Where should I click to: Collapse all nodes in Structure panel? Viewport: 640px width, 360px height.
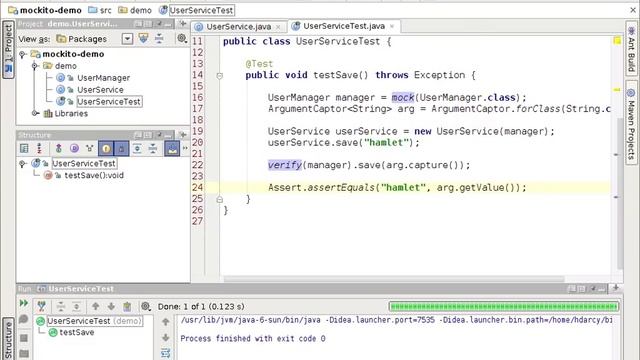coord(153,149)
